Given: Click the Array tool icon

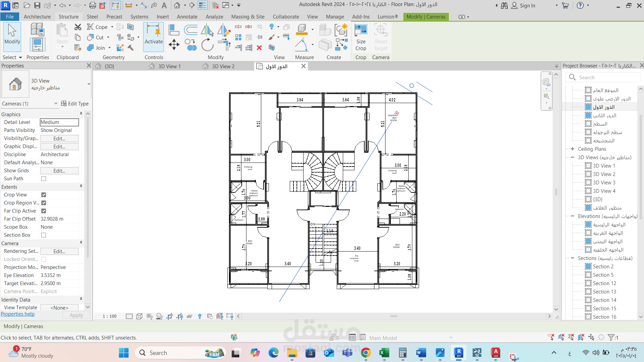Looking at the screenshot, I should click(238, 37).
